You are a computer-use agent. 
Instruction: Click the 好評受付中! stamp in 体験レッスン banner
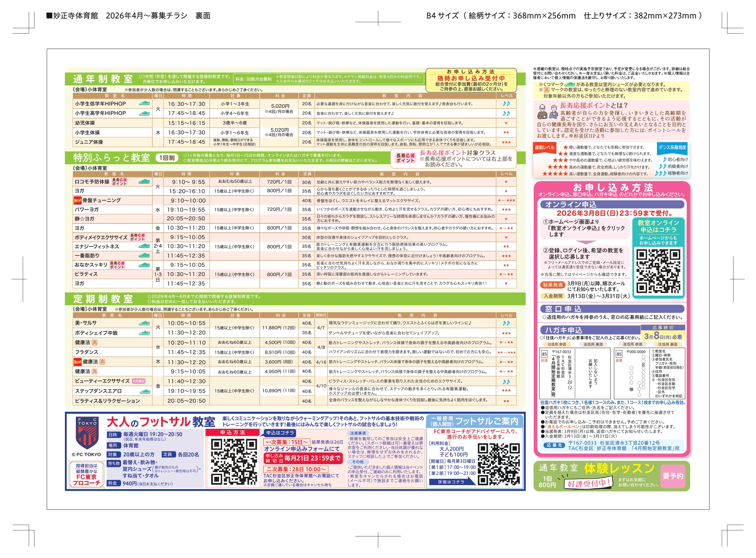[588, 483]
